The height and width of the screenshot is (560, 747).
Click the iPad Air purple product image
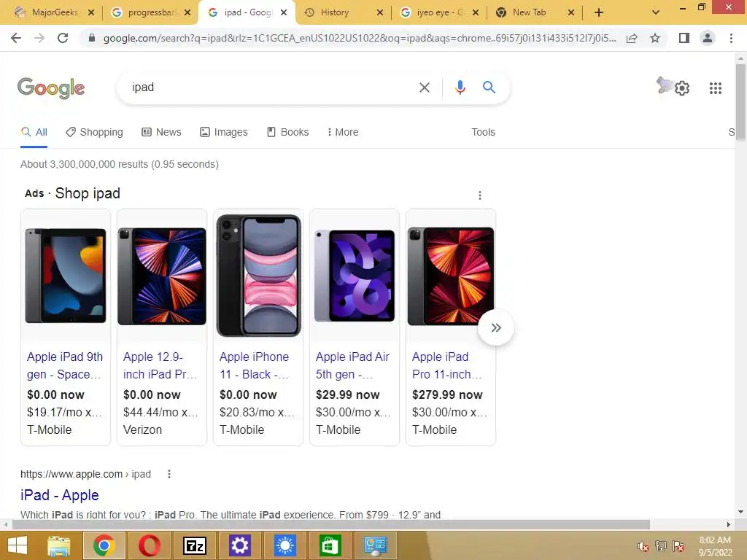(355, 276)
